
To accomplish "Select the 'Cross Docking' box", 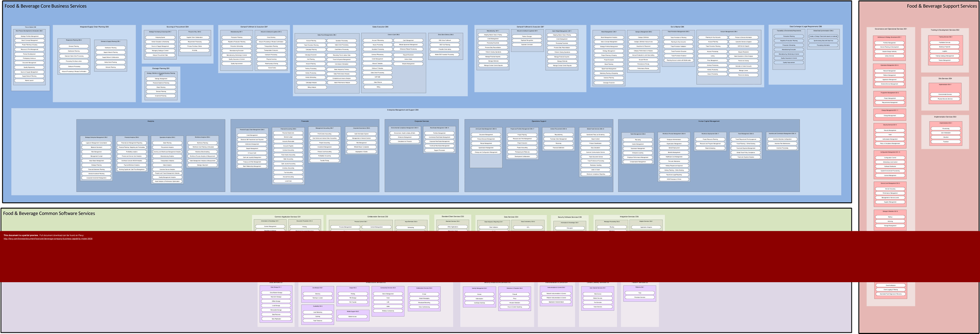I will tap(271, 37).
